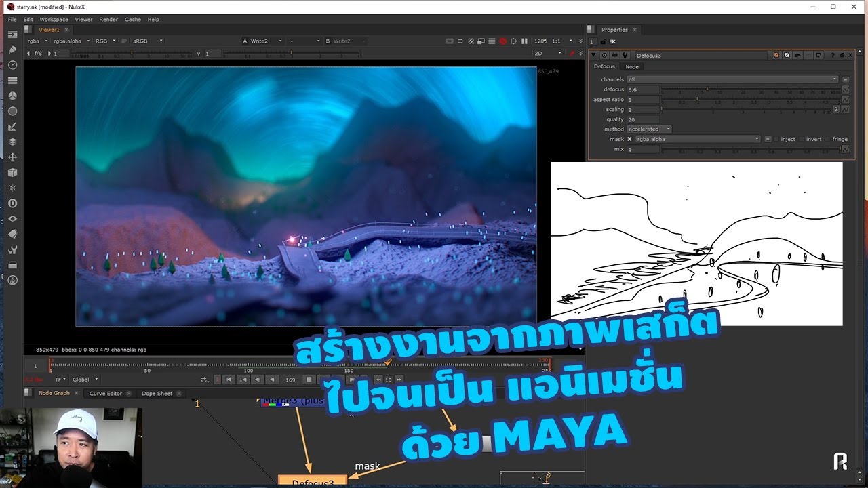Click the mix animation curve button
Viewport: 868px width, 488px height.
pos(846,149)
